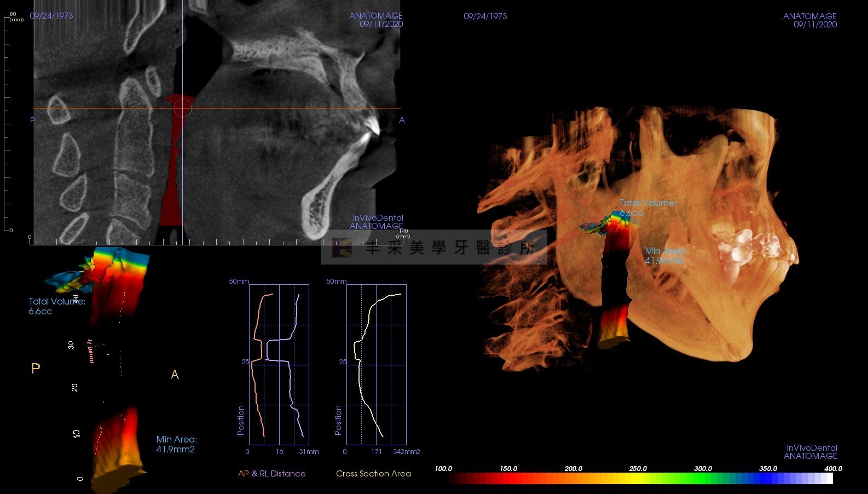Image resolution: width=868 pixels, height=494 pixels.
Task: Click the birth date 09/24/1973 in sagittal view
Action: (51, 16)
